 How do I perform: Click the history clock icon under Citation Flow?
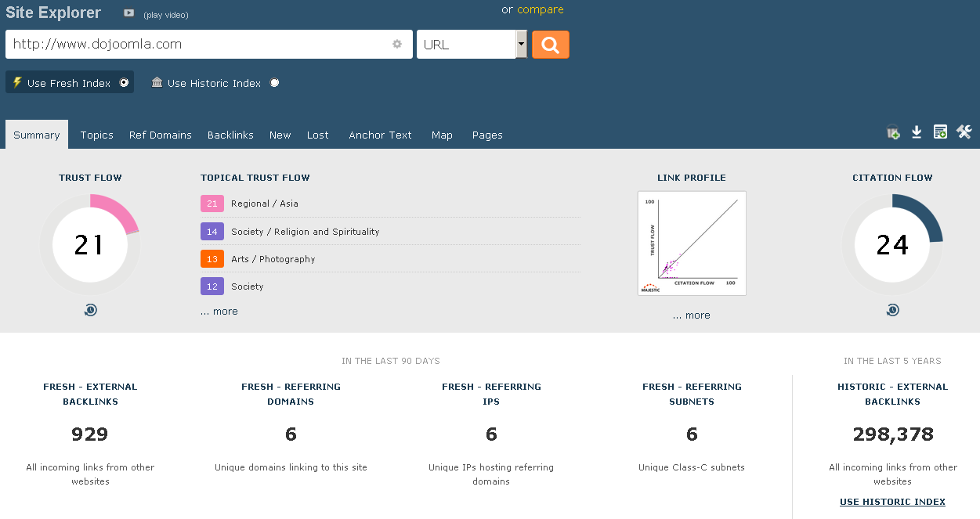click(892, 310)
